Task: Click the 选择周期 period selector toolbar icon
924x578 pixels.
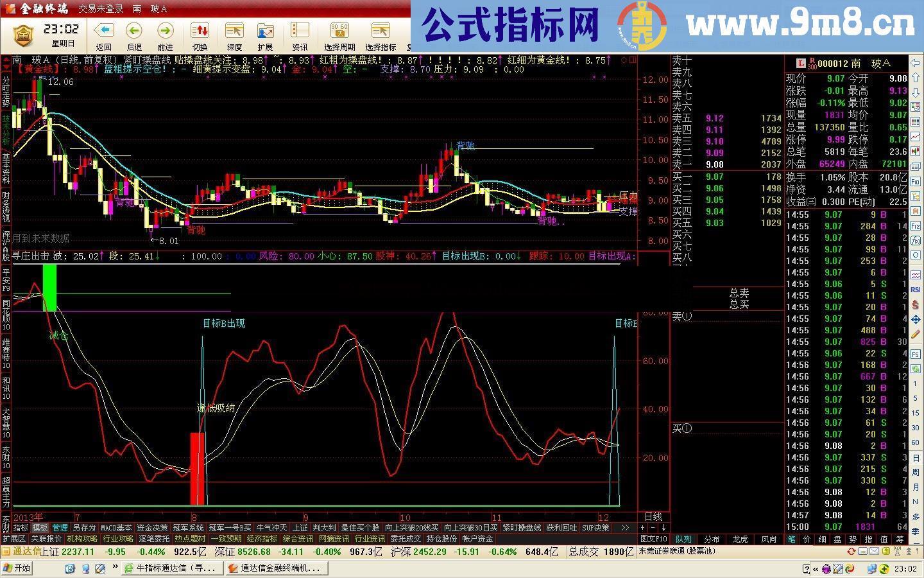Action: pos(340,30)
